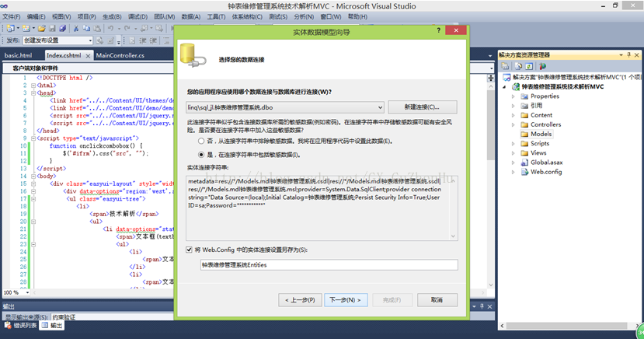Expand the Views folder node

[513, 153]
